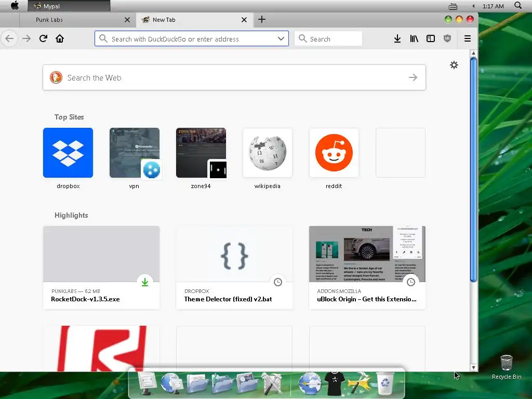Viewport: 532px width, 399px height.
Task: Launch the globe browser icon in dock
Action: pos(310,383)
